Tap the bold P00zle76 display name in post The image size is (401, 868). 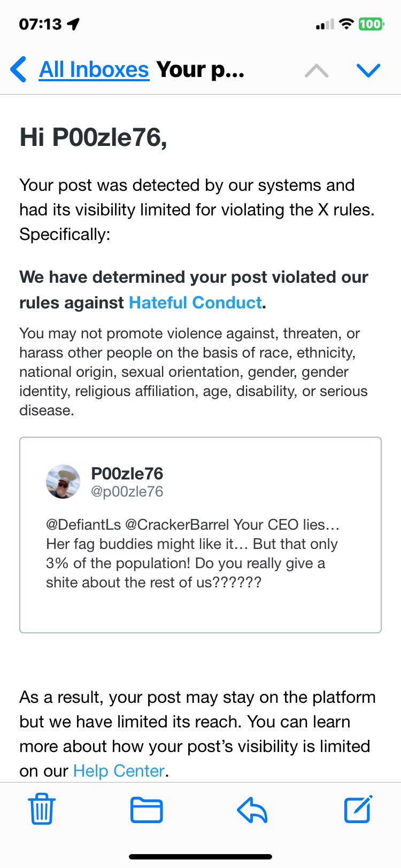click(127, 473)
